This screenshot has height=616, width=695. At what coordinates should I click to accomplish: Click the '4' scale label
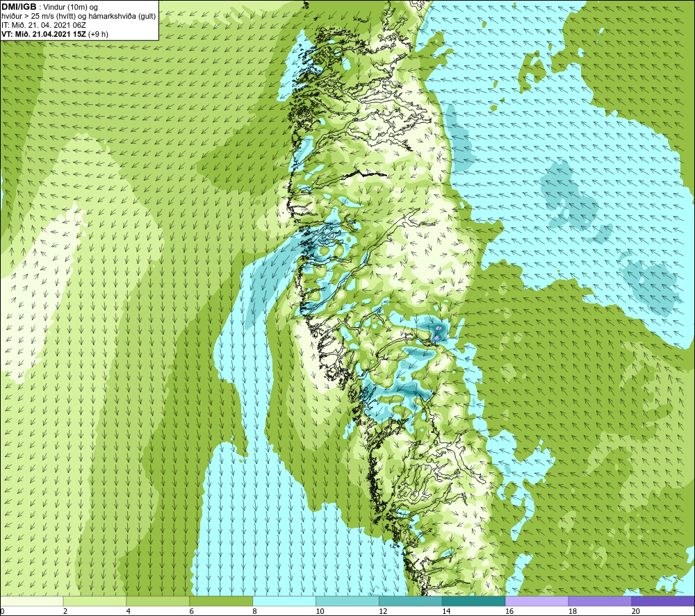tap(128, 612)
